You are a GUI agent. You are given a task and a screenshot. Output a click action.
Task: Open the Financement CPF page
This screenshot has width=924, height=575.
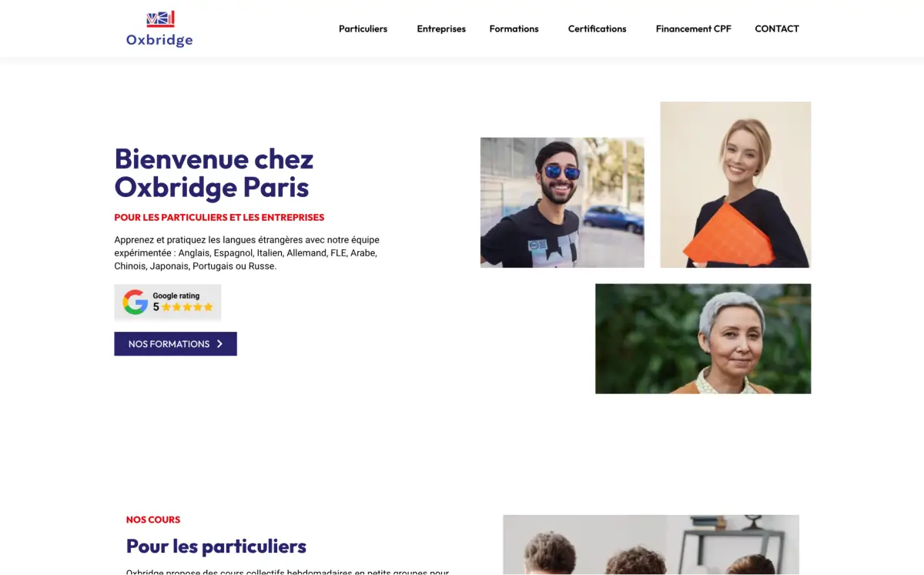tap(693, 28)
